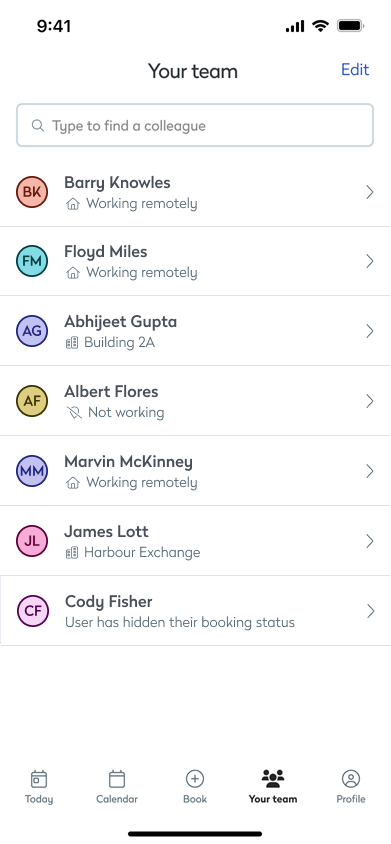Open James Lott Harbour Exchange entry
The image size is (391, 844).
[x=142, y=552]
